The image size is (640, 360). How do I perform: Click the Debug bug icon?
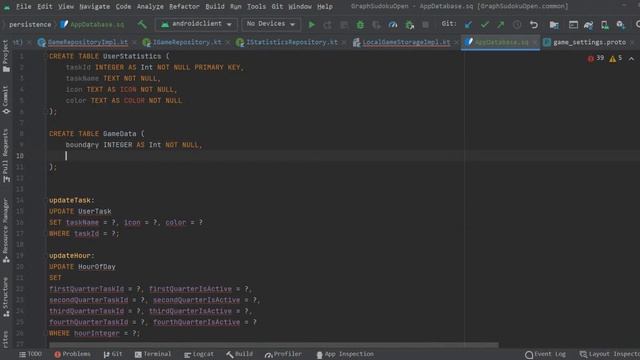pos(360,25)
